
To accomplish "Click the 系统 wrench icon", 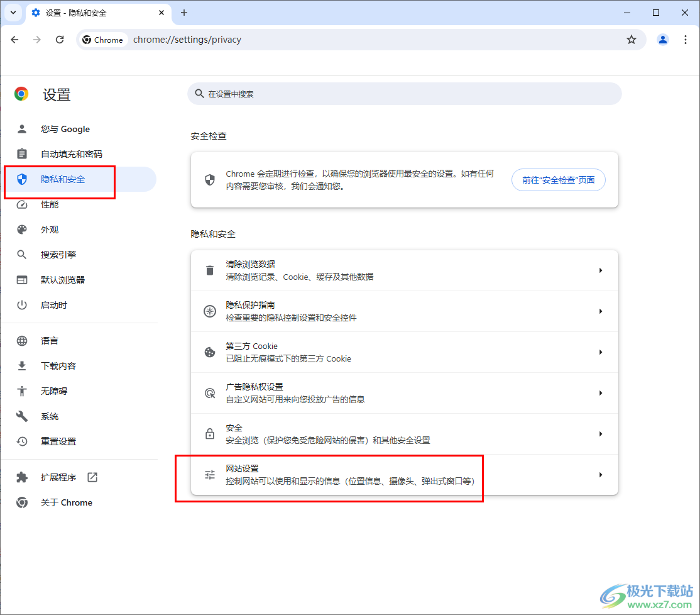I will pos(22,416).
